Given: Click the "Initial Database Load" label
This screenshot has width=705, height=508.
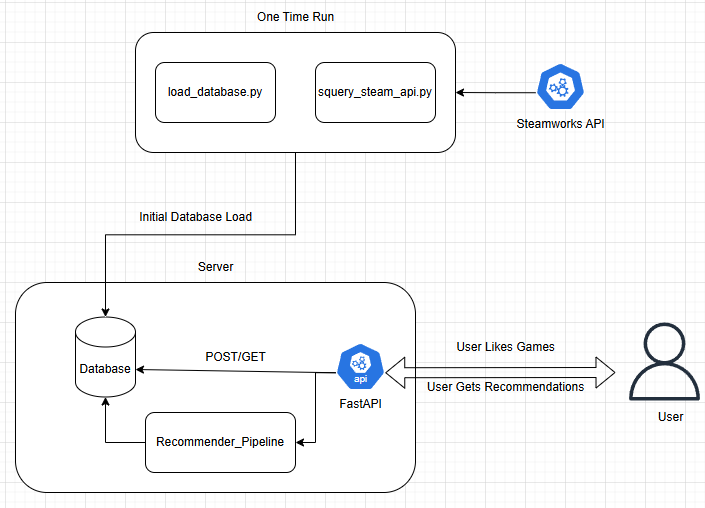Looking at the screenshot, I should pos(196,216).
